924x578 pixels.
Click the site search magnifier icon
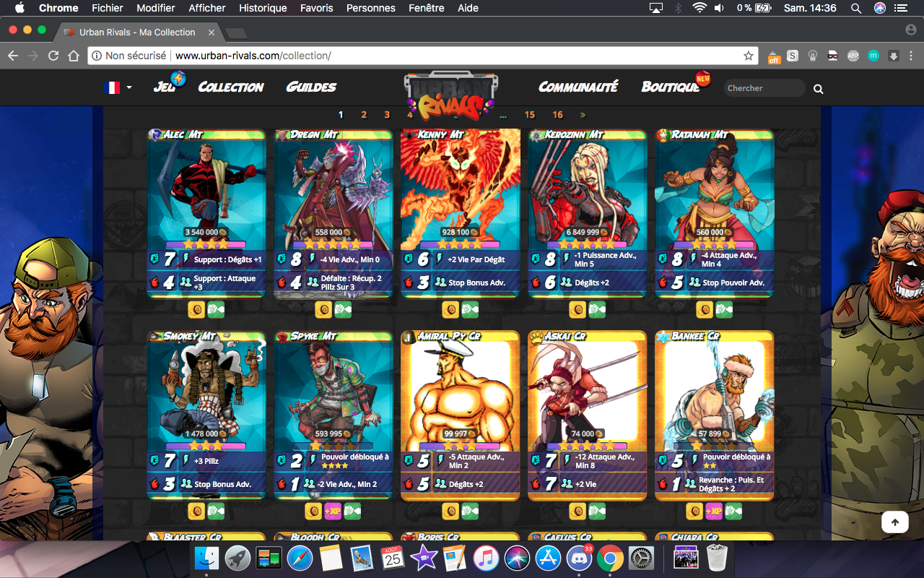818,89
